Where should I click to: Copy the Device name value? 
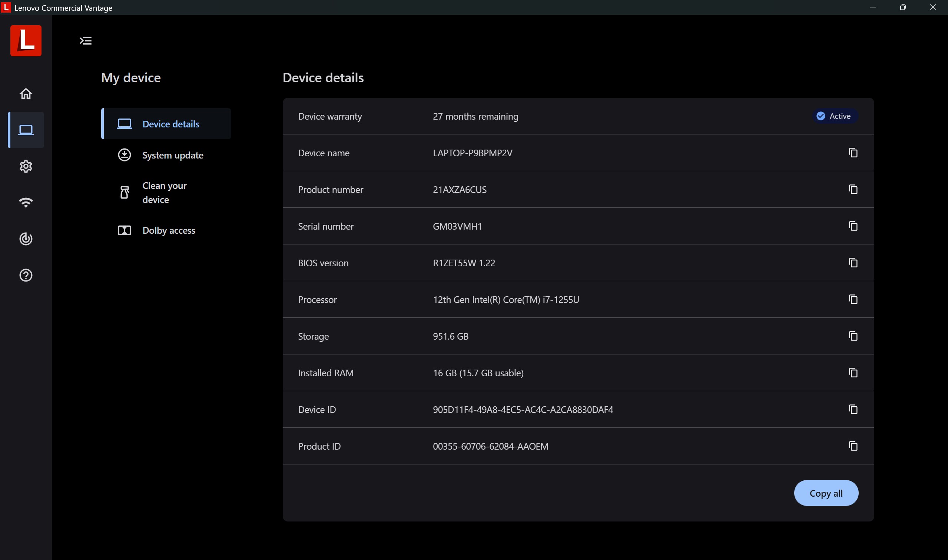point(853,153)
